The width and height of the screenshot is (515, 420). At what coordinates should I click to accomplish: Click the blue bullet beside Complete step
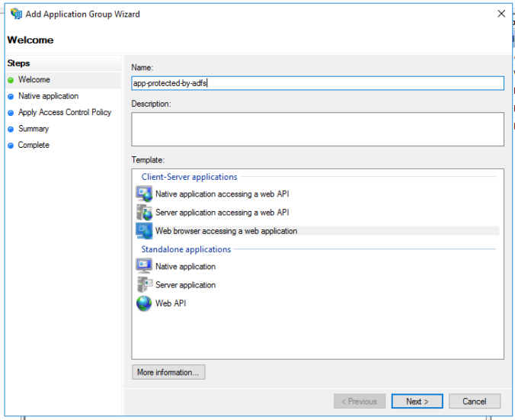click(x=11, y=146)
